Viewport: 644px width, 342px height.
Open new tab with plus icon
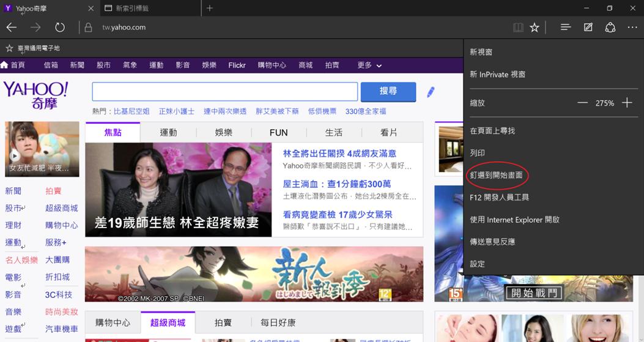(x=209, y=8)
